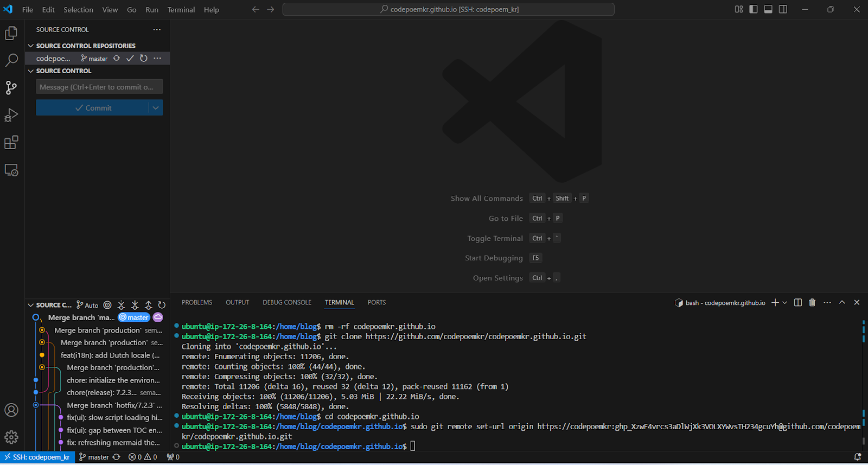Synchronize changes in the status bar

click(x=116, y=457)
